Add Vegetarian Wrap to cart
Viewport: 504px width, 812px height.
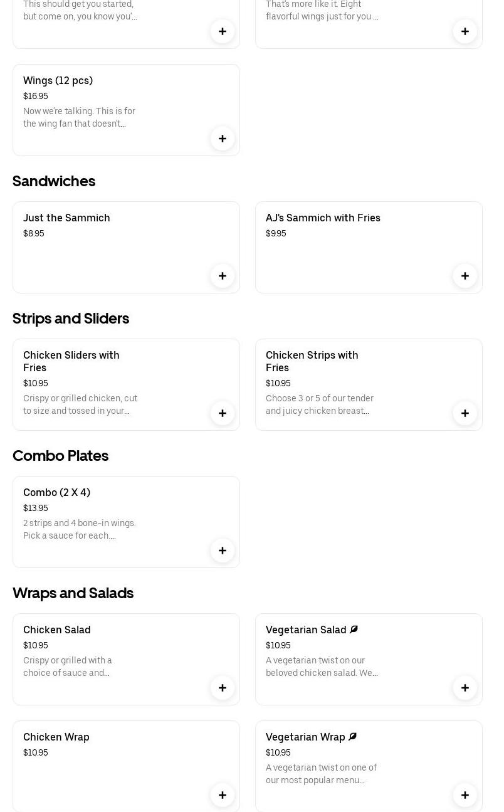465,795
